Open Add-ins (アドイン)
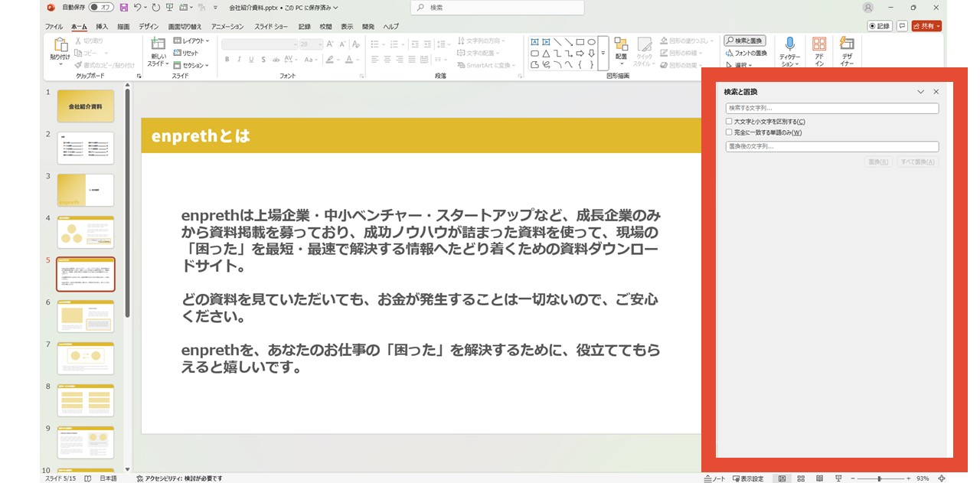The width and height of the screenshot is (980, 483). pos(819,51)
